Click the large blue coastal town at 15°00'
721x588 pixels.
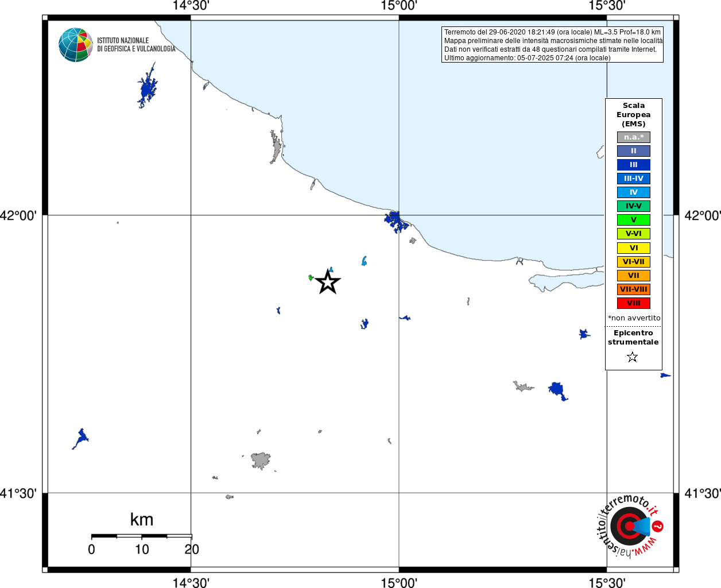[396, 221]
